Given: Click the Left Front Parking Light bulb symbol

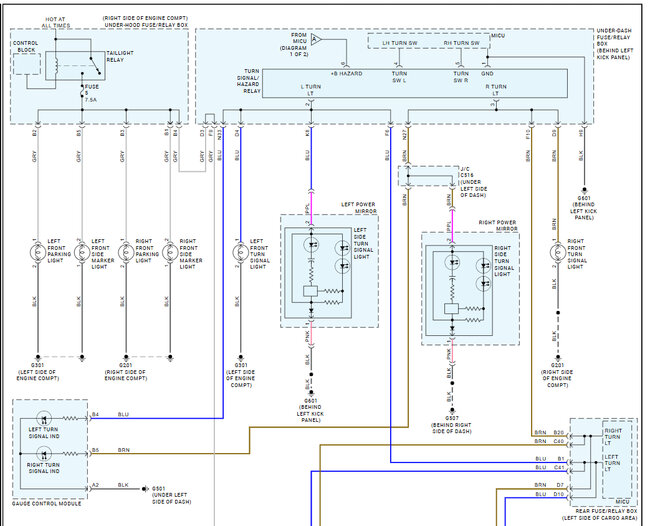Looking at the screenshot, I should point(38,252).
